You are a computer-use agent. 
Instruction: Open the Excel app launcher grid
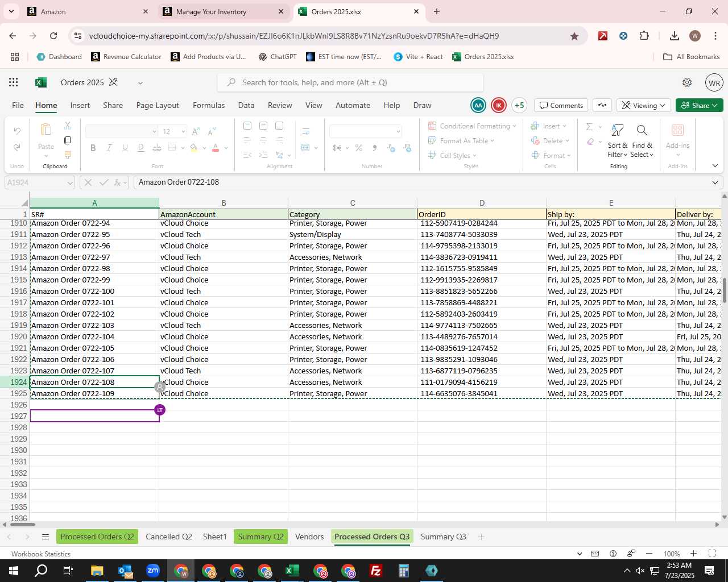(14, 82)
